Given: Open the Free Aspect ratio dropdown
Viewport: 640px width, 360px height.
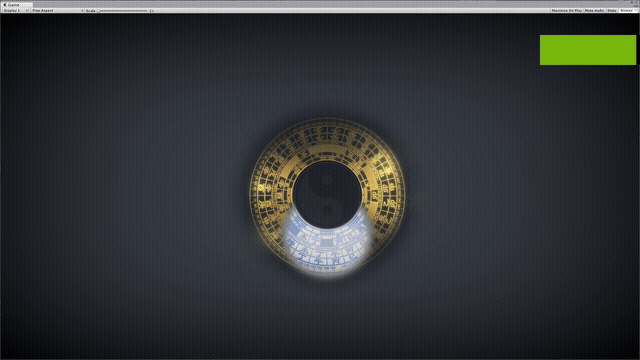Looking at the screenshot, I should pos(57,11).
